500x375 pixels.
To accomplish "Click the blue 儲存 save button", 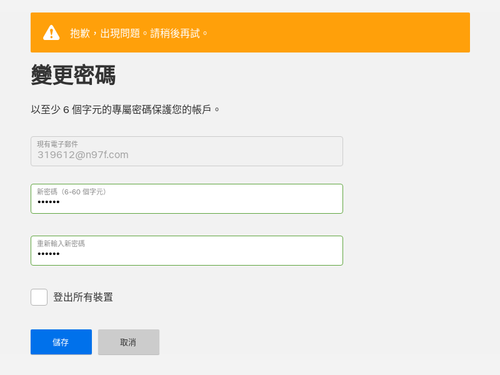I will (61, 342).
